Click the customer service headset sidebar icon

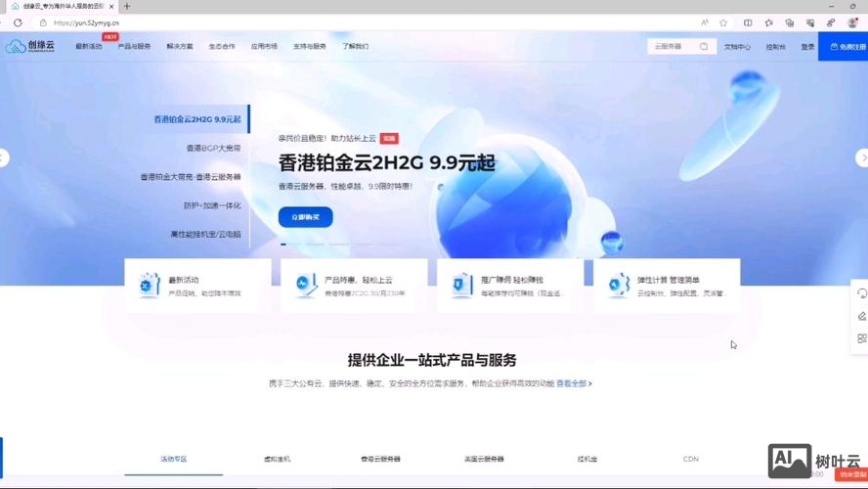[x=861, y=294]
